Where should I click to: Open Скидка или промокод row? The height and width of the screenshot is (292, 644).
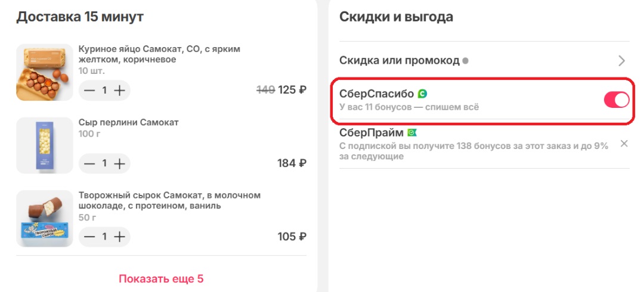tap(484, 61)
